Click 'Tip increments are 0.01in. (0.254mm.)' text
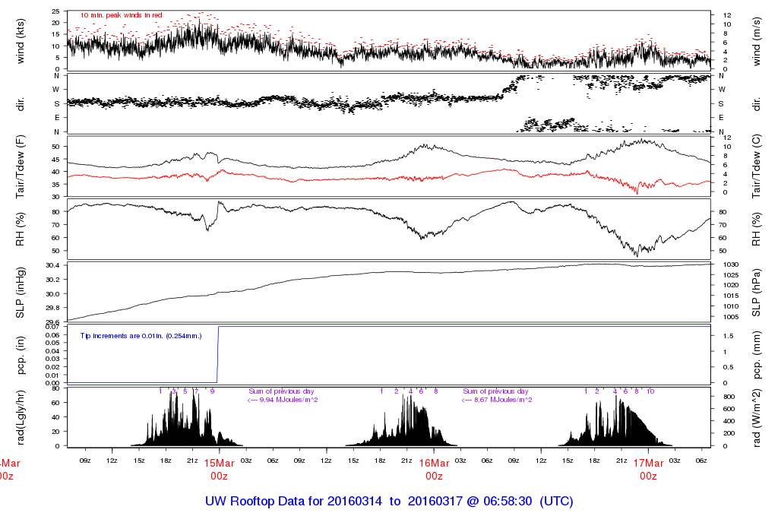Viewport: 778px width, 532px height. [x=141, y=336]
